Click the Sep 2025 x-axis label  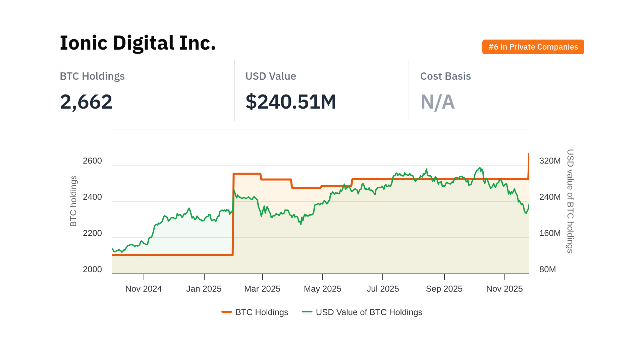click(444, 289)
